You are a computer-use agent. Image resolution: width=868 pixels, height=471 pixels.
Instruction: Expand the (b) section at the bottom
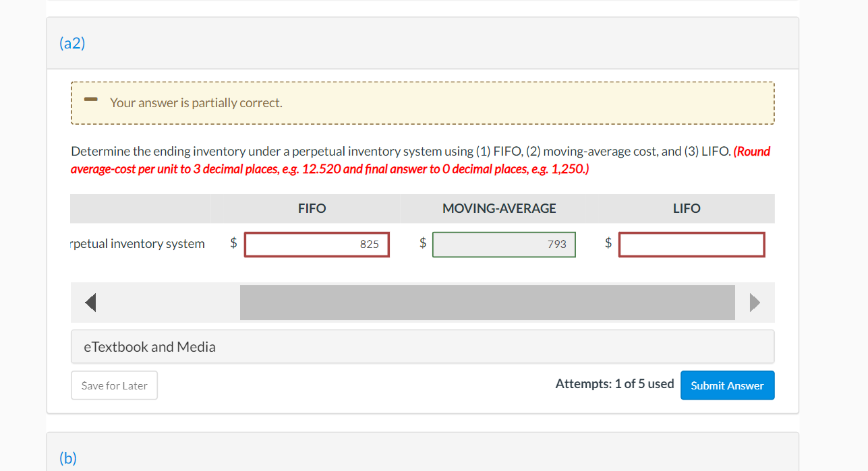(67, 457)
